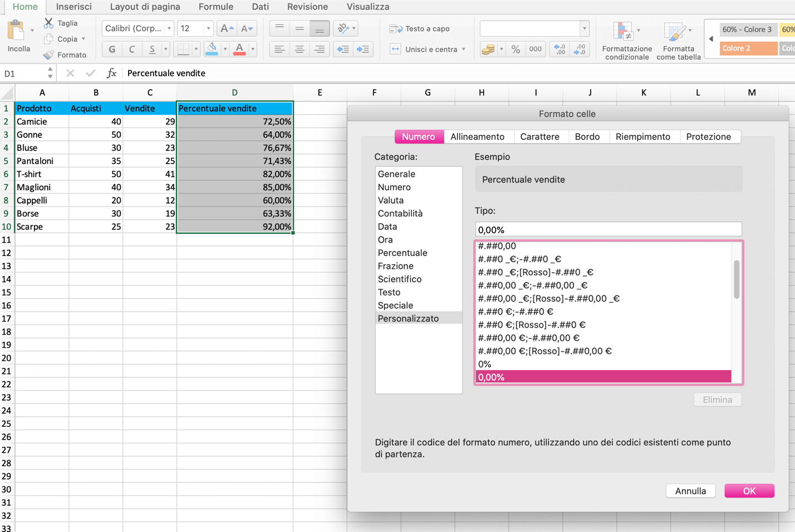This screenshot has width=795, height=532.
Task: Align text to bottom of cell
Action: 320,28
